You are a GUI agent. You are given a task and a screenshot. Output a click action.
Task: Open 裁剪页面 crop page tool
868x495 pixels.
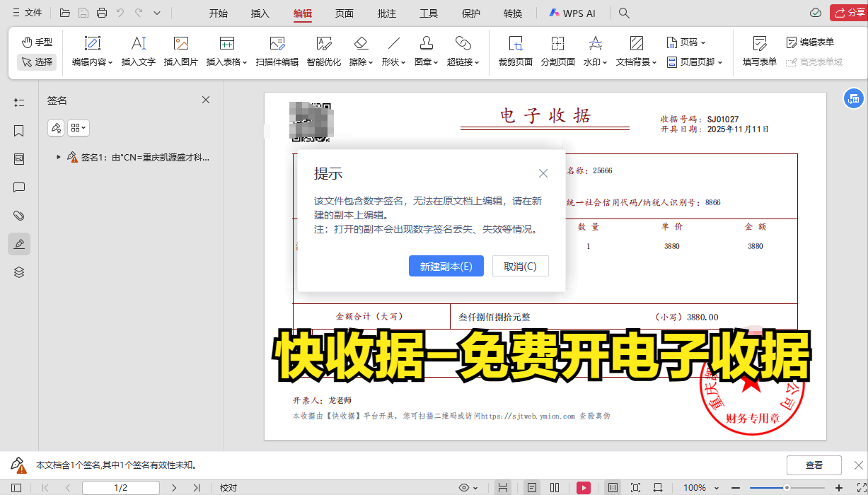[x=515, y=51]
